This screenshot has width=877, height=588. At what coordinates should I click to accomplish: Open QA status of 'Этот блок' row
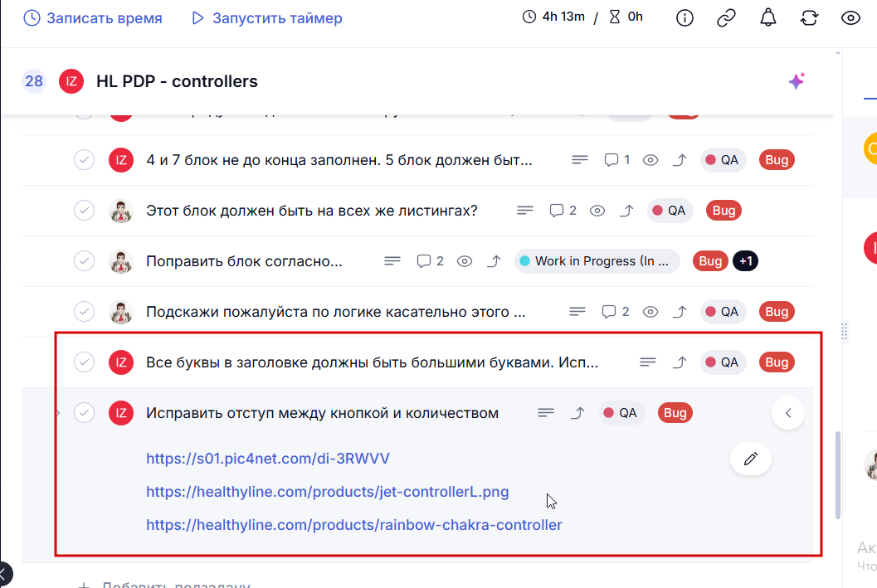pyautogui.click(x=670, y=211)
